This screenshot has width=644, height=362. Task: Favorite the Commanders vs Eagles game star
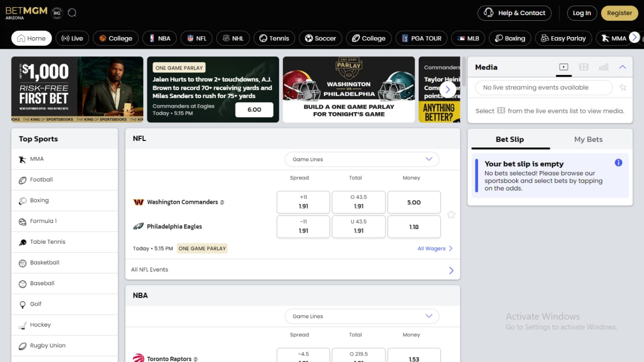pyautogui.click(x=451, y=214)
